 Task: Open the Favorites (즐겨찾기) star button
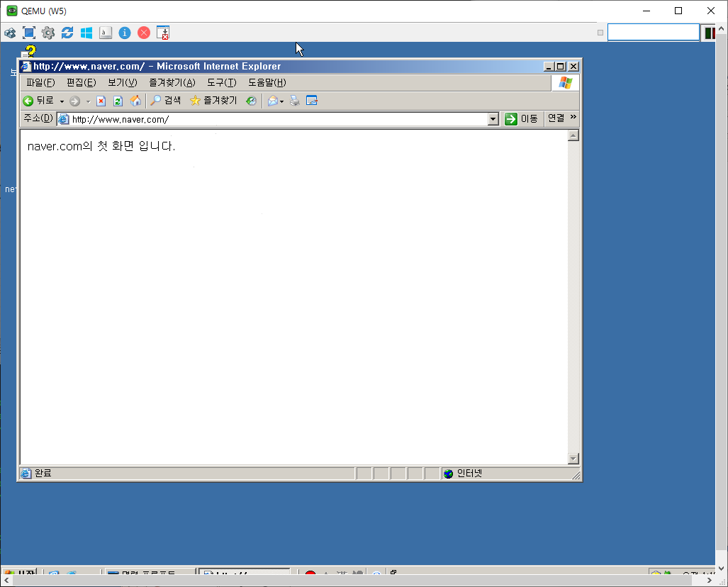(213, 101)
